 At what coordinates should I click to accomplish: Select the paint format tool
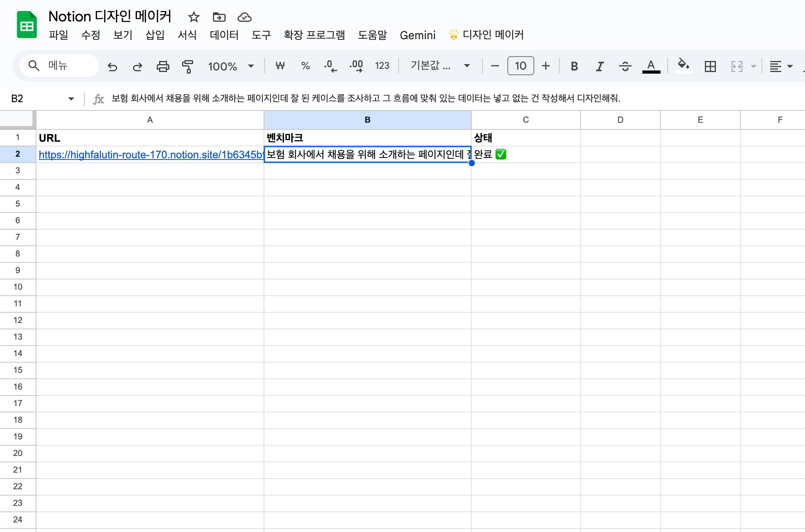(188, 66)
